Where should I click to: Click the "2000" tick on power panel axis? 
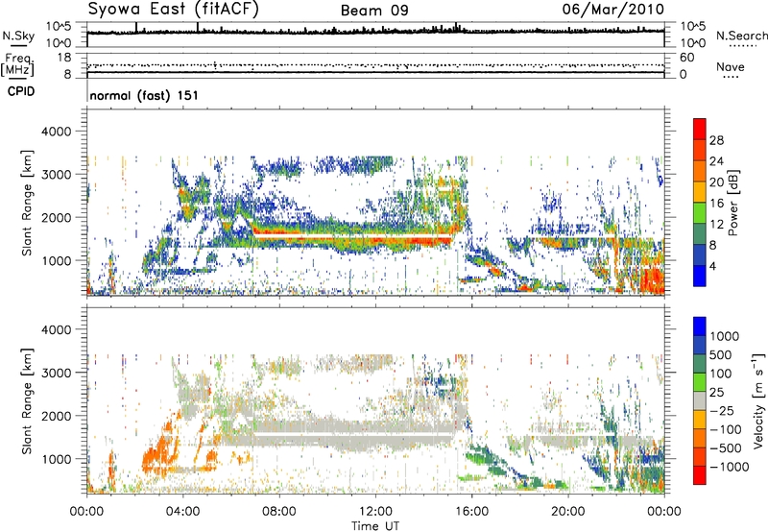(x=56, y=217)
